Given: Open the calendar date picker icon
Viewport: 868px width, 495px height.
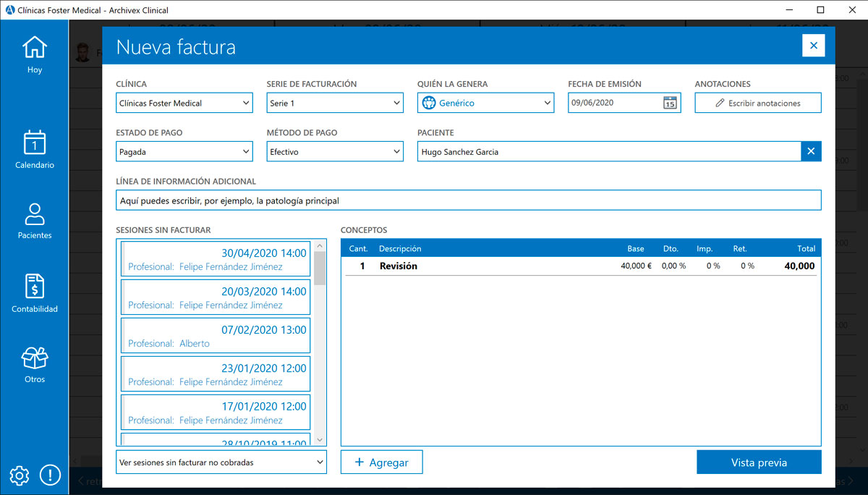Looking at the screenshot, I should (670, 103).
